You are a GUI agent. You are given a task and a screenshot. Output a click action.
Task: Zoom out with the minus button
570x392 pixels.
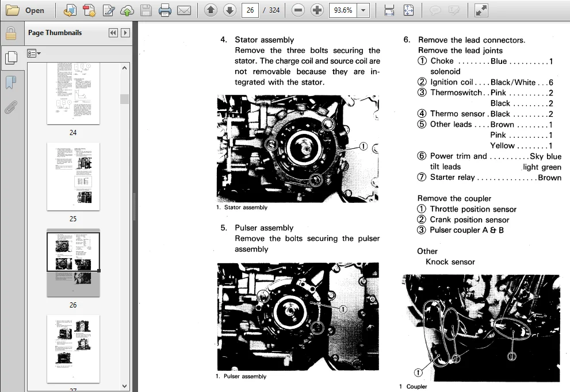[x=298, y=10]
